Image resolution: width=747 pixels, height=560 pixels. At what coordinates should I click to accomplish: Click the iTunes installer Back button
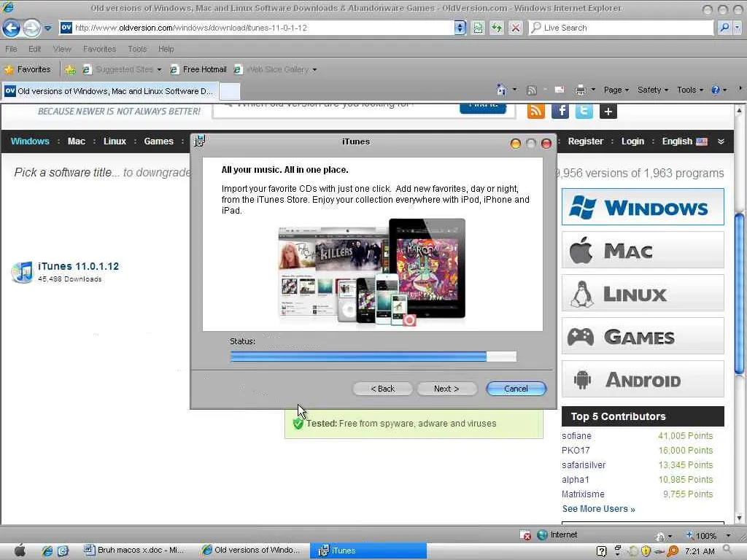coord(382,389)
